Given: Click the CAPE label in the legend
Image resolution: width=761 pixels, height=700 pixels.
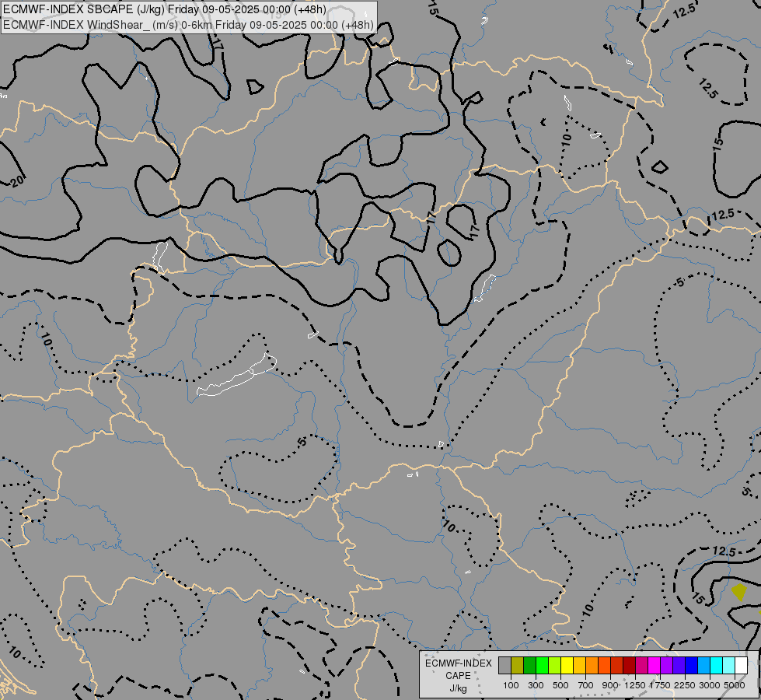Looking at the screenshot, I should pyautogui.click(x=459, y=676).
